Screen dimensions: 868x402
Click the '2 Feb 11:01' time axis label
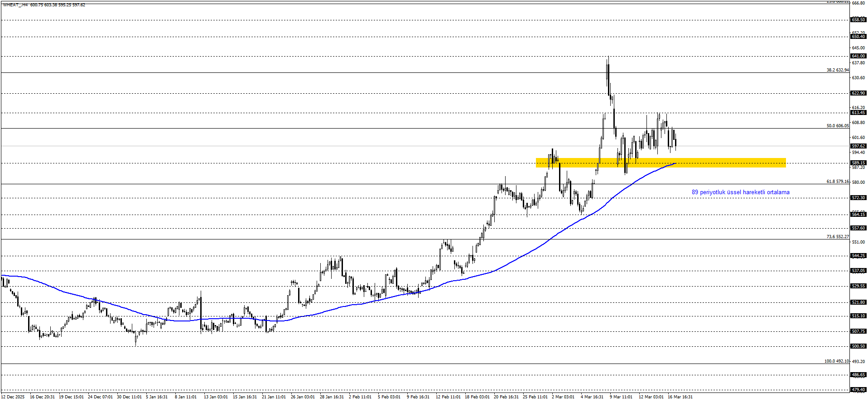360,397
